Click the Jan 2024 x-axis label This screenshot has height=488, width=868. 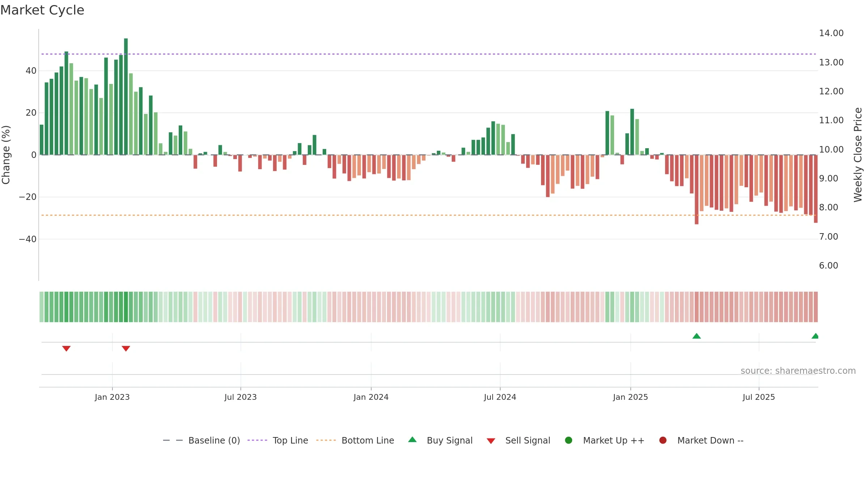(371, 397)
